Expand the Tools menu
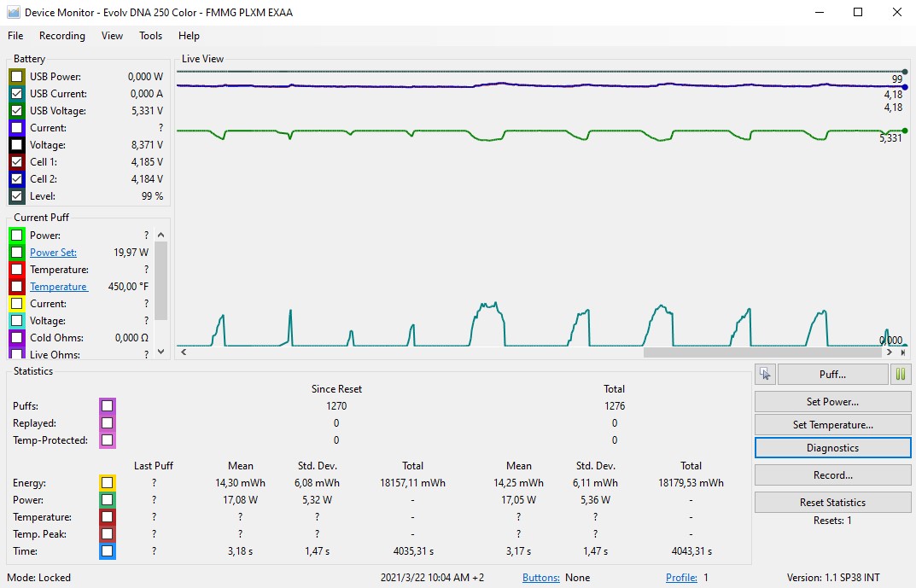916x588 pixels. [x=150, y=36]
